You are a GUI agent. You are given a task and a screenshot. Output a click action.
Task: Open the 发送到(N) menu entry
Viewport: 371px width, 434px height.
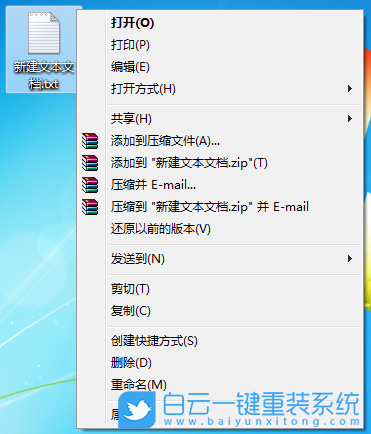(x=220, y=259)
